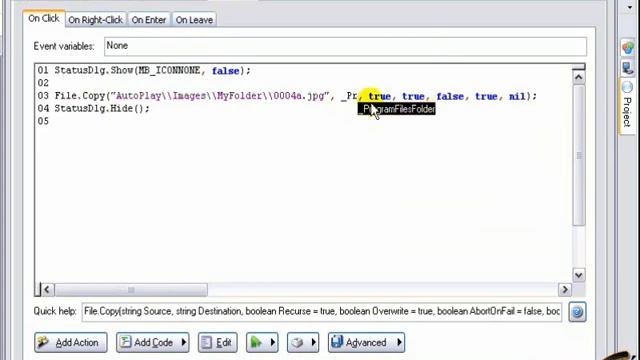Open the Advanced dropdown menu
The height and width of the screenshot is (360, 640).
pos(367,342)
